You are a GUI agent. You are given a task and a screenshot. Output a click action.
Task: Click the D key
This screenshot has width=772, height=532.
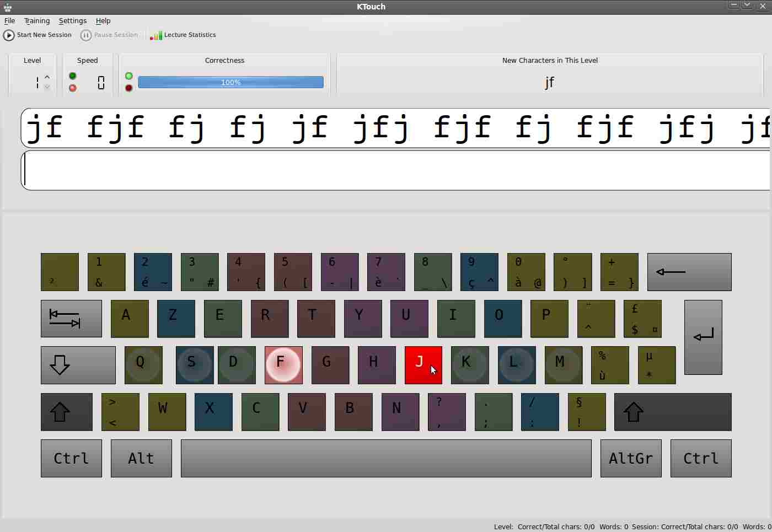[237, 365]
